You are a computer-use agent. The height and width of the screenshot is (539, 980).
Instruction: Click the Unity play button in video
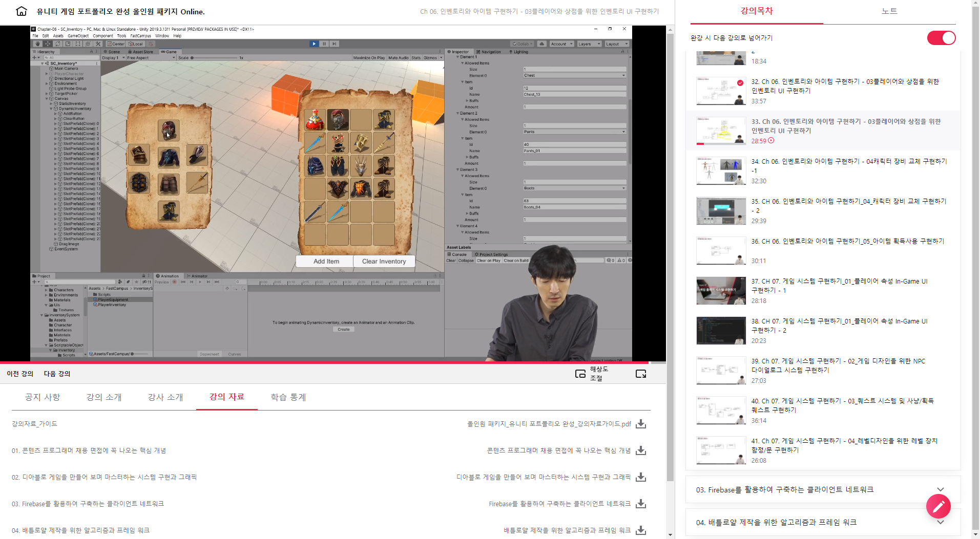point(314,44)
